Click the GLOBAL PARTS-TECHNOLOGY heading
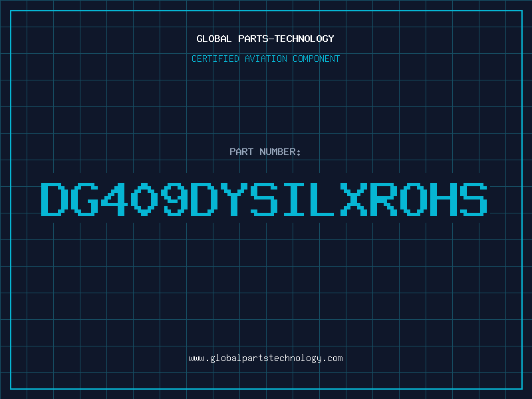 point(265,39)
